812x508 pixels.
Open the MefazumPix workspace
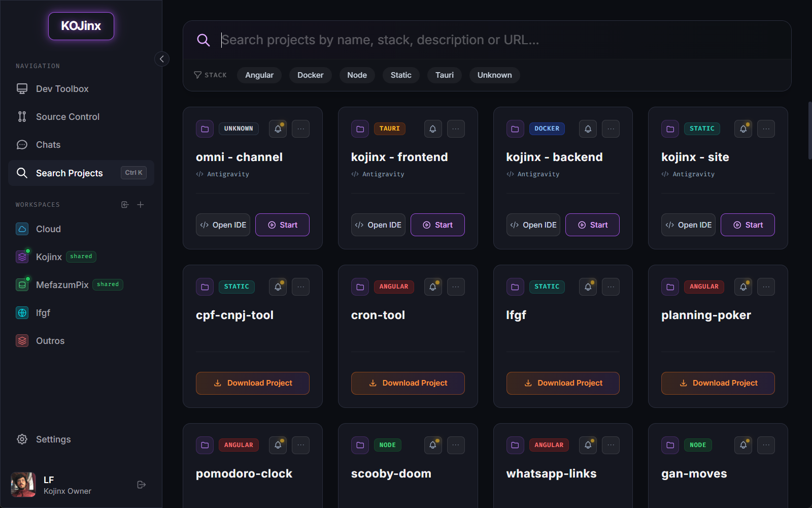[81, 285]
